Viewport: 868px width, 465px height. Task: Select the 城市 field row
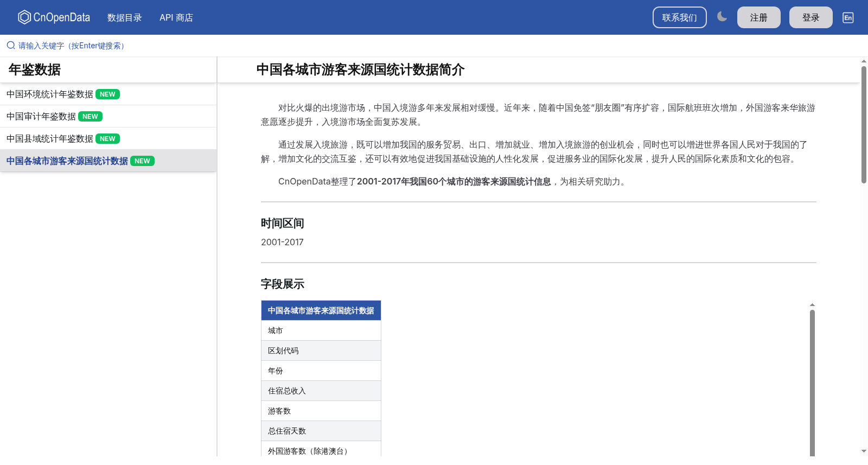coord(321,330)
